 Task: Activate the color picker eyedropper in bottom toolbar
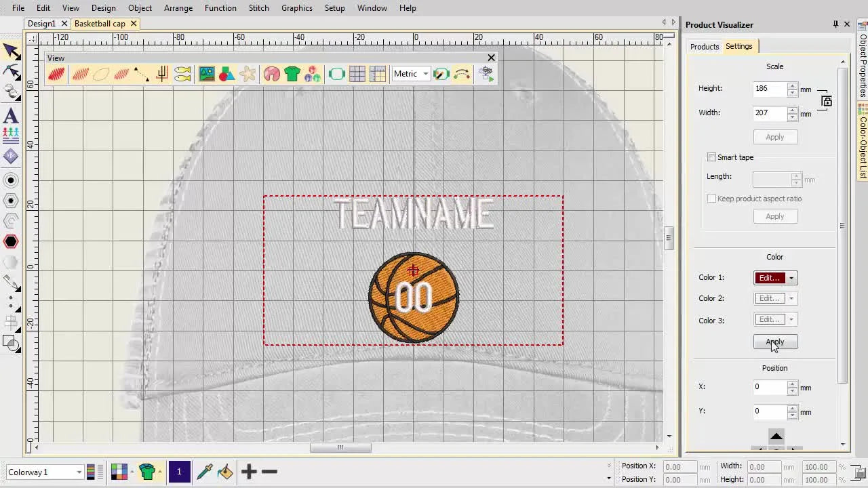pos(205,472)
